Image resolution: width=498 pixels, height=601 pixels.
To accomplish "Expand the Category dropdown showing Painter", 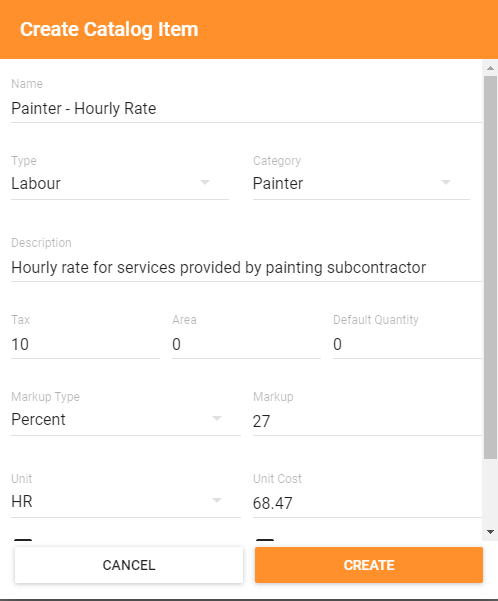I will click(x=361, y=184).
